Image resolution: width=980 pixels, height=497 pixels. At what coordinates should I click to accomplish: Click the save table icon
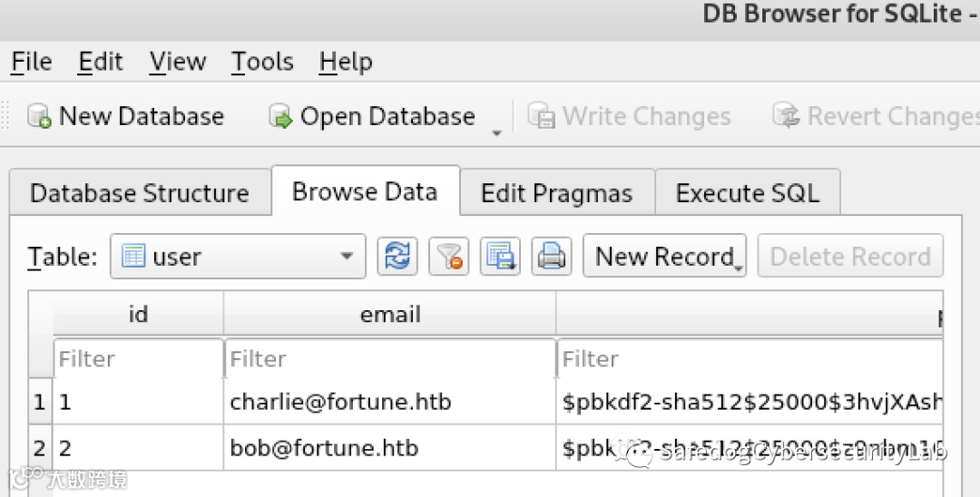[500, 257]
